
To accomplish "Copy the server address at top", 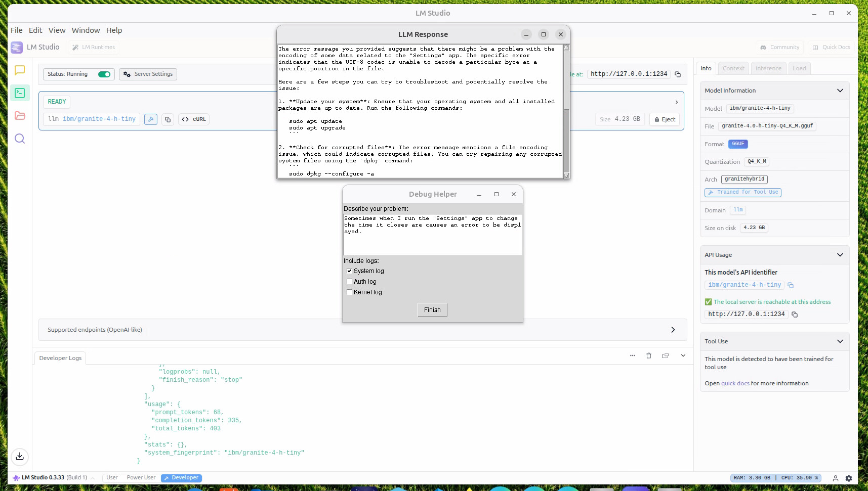I will tap(678, 74).
